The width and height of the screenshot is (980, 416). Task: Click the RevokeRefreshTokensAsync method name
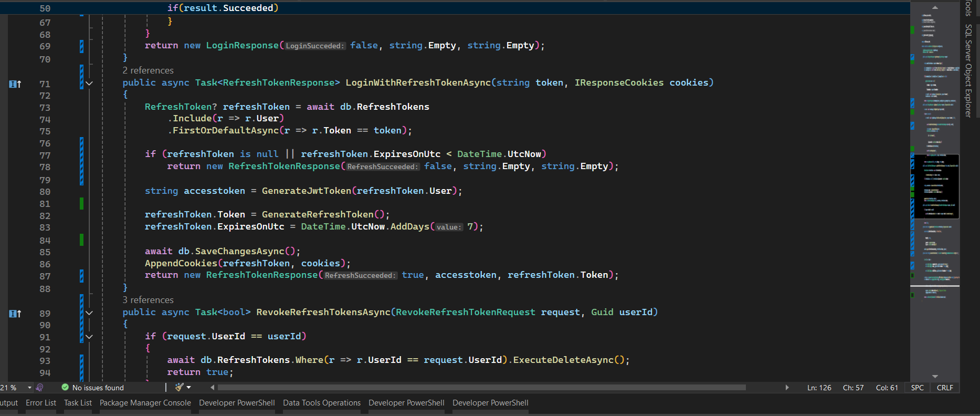(323, 312)
